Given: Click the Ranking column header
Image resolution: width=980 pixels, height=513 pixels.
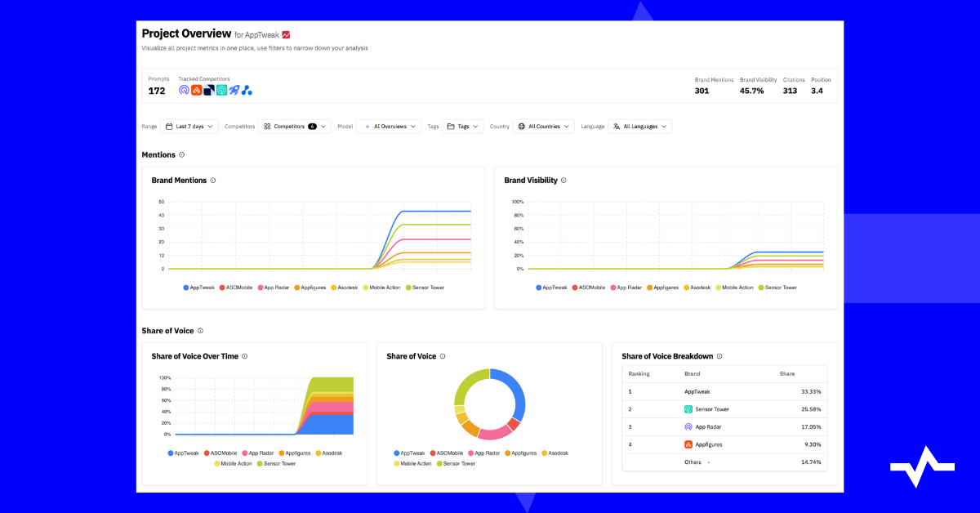Looking at the screenshot, I should tap(639, 374).
